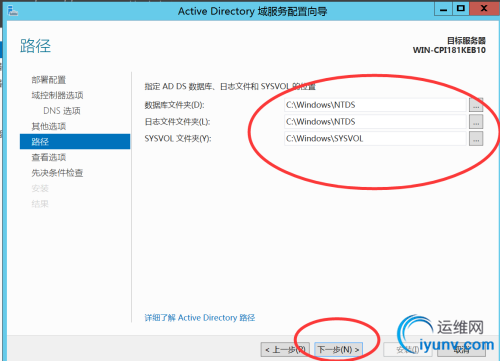Screen dimensions: 500x361
Task: Go to 域控制器选项 step in sidebar
Action: click(57, 95)
